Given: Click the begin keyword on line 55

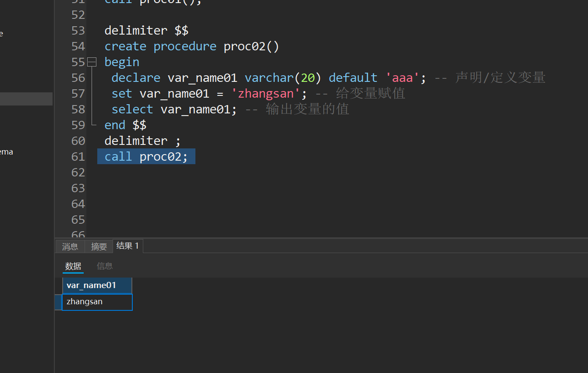Looking at the screenshot, I should pos(122,62).
